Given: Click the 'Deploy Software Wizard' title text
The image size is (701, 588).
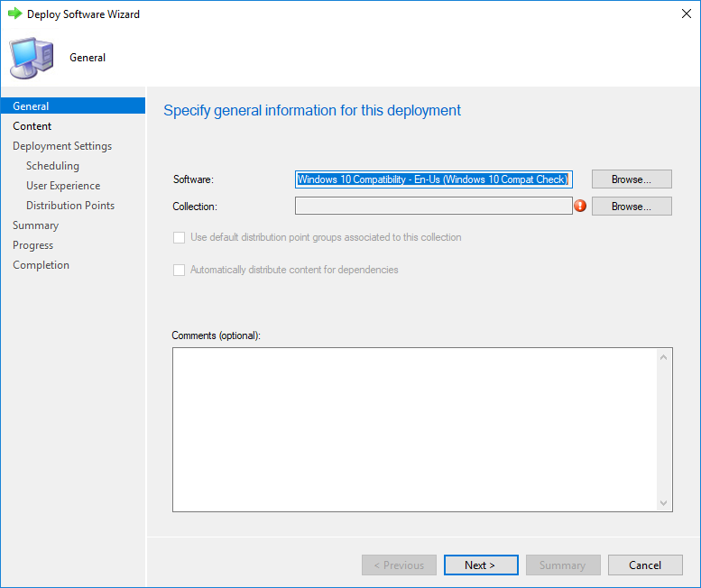Looking at the screenshot, I should pyautogui.click(x=83, y=14).
